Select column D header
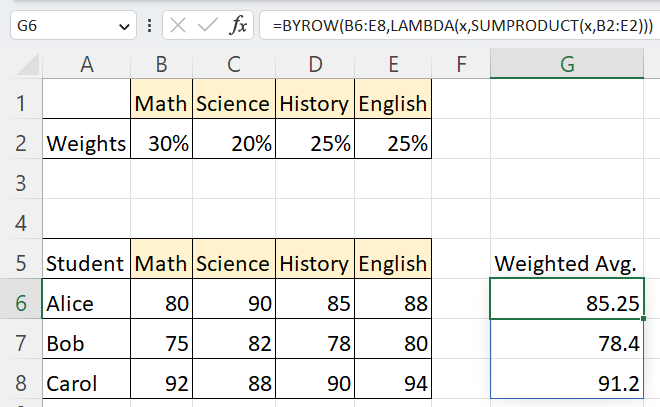Screen dimensions: 660x407 point(314,65)
